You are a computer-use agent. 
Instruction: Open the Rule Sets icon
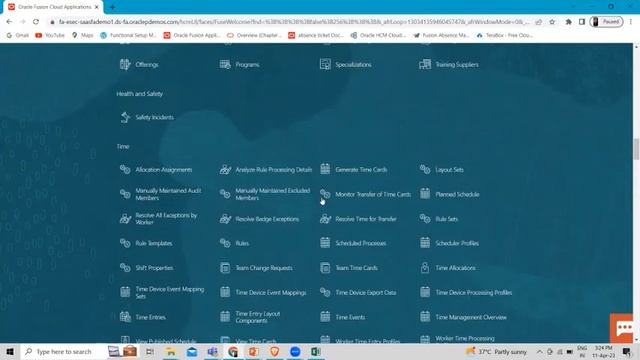pos(425,219)
